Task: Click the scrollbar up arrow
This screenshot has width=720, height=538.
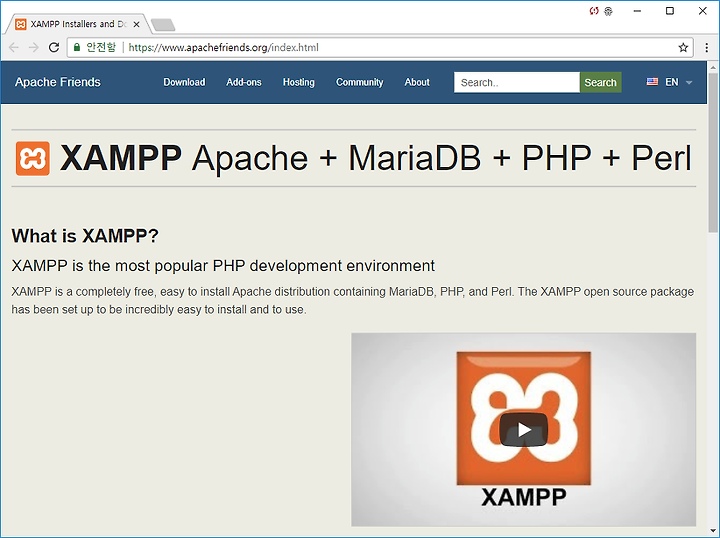Action: coord(713,67)
